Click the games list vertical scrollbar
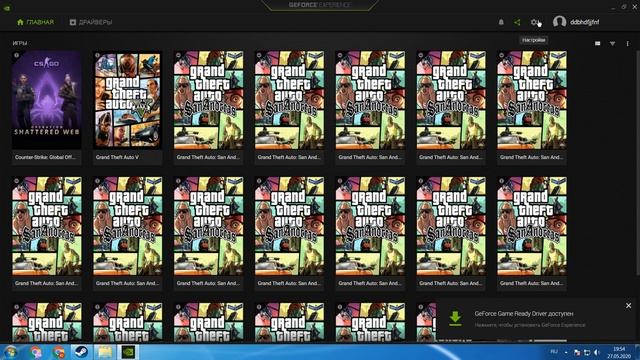 coord(638,163)
